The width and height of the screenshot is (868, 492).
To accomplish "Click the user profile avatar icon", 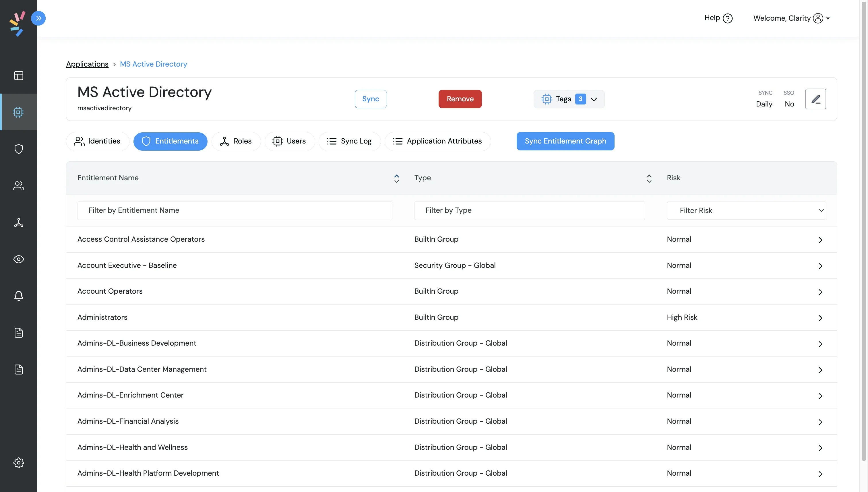I will tap(818, 18).
